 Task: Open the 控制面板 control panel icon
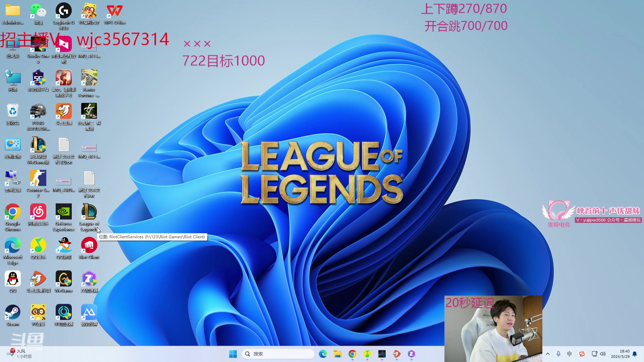(x=13, y=147)
